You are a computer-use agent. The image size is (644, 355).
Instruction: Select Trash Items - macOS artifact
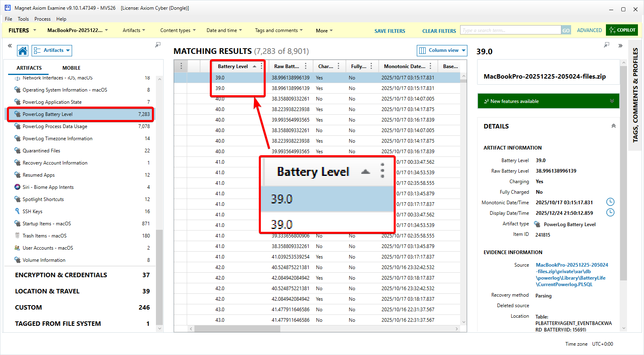(82, 236)
